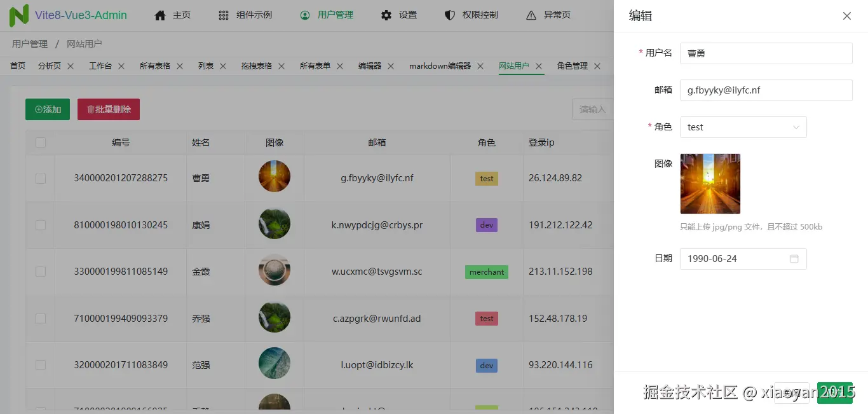868x414 pixels.
Task: Switch to the markdown编辑器 tab
Action: pyautogui.click(x=440, y=66)
